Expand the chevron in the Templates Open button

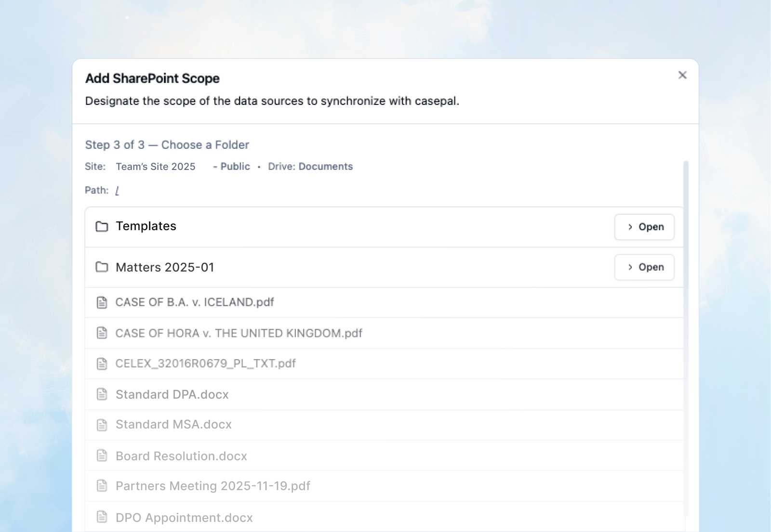click(x=630, y=227)
